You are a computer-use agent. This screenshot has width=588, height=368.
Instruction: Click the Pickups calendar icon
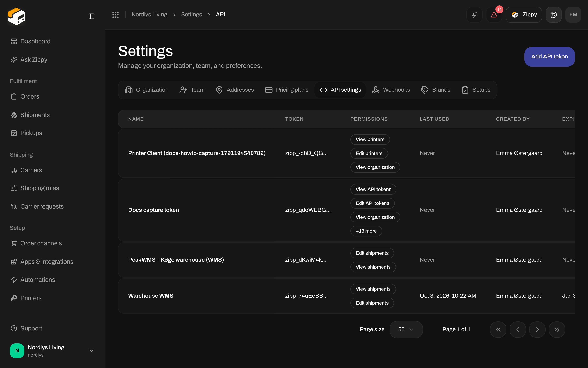[14, 133]
